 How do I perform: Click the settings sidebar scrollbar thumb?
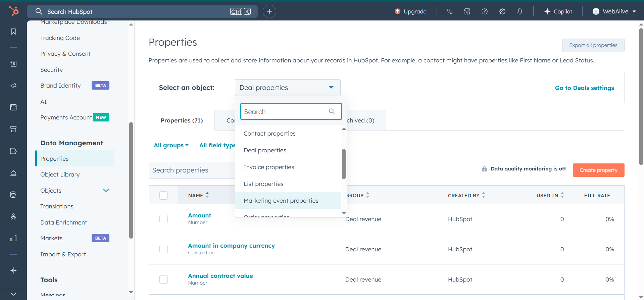[131, 181]
